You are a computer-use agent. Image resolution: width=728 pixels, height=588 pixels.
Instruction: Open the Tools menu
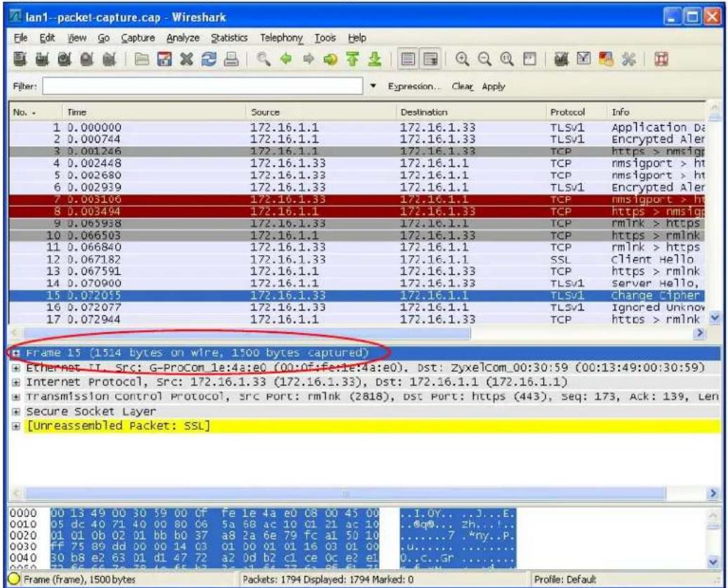pos(325,38)
